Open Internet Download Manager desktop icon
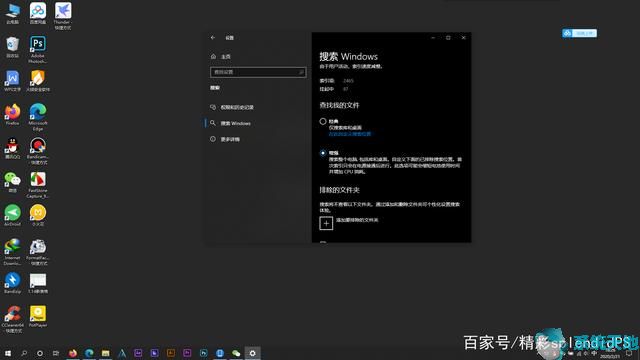This screenshot has width=640, height=360. coord(13,252)
